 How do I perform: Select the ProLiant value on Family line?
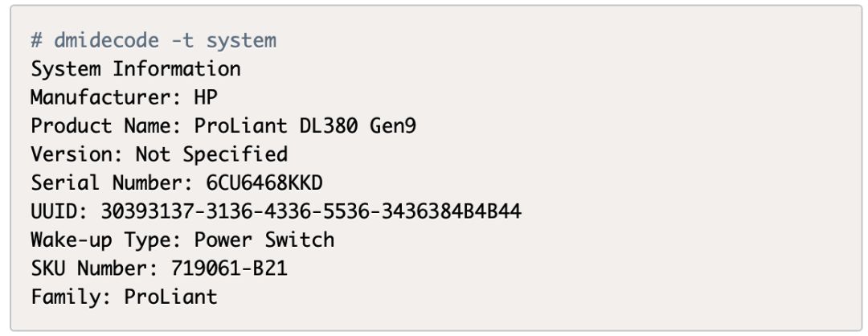[170, 297]
